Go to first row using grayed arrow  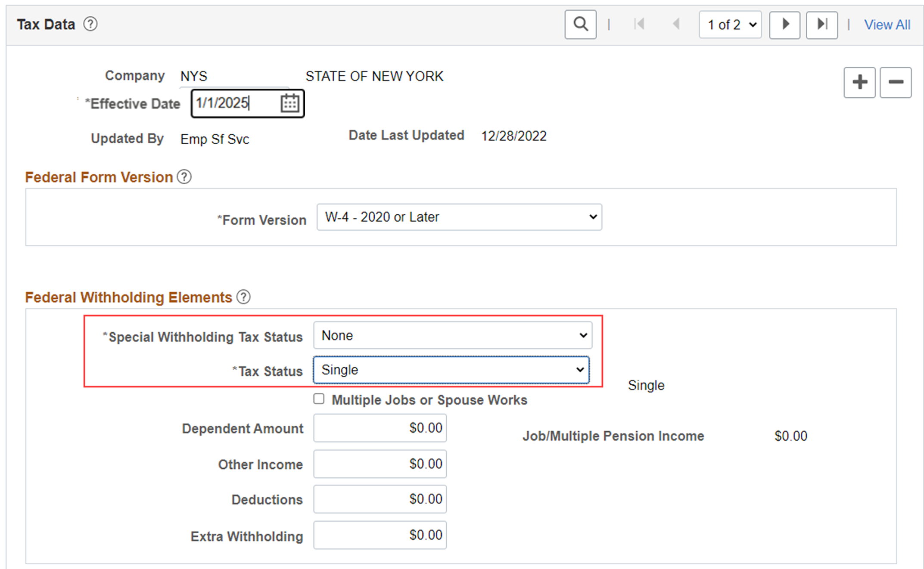tap(639, 24)
